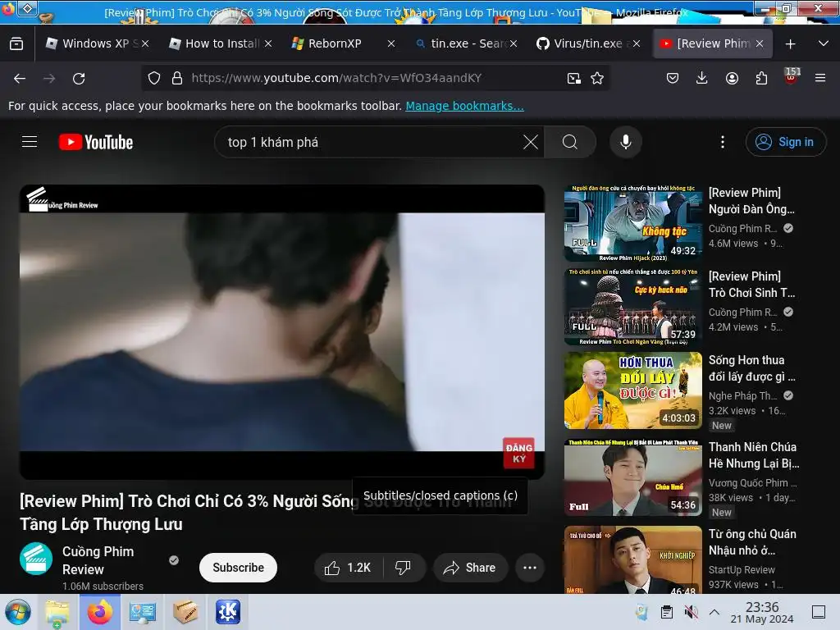Go forward with Firefox forward arrow

[49, 78]
